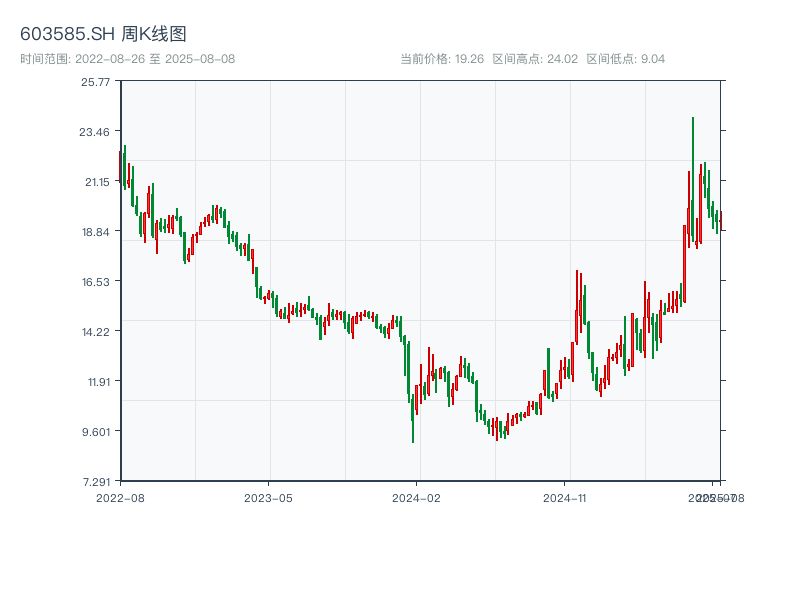Click the 2024-02 x-axis date label
This screenshot has width=800, height=600.
(417, 497)
